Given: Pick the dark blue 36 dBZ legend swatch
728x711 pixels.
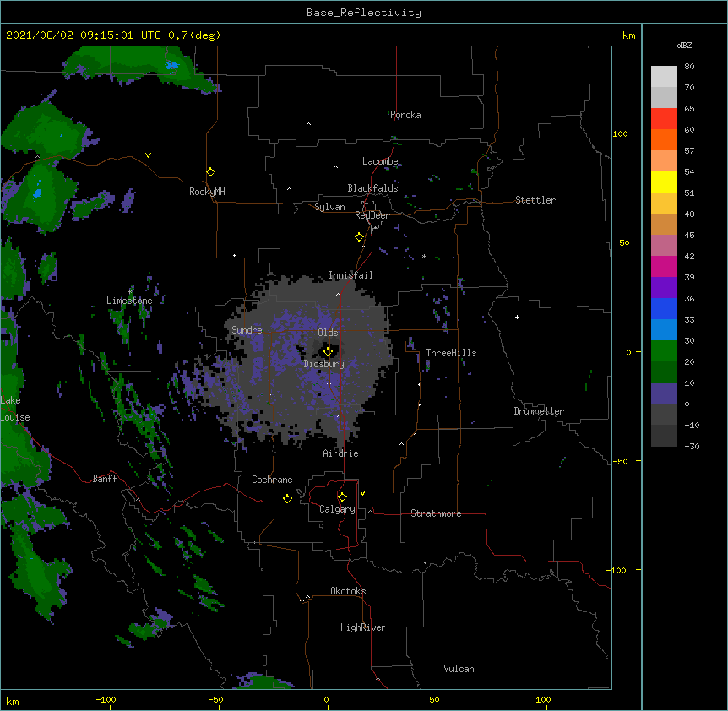Looking at the screenshot, I should pos(664,308).
